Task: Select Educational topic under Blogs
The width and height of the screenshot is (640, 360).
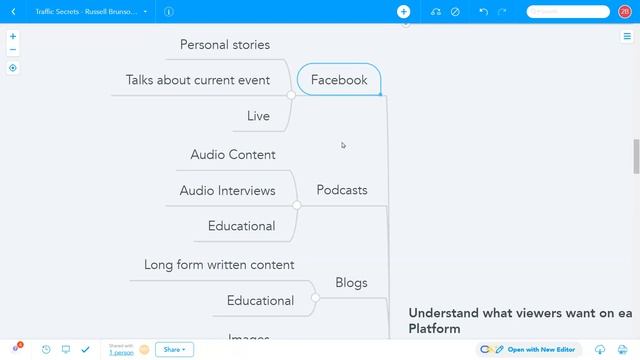Action: 260,301
